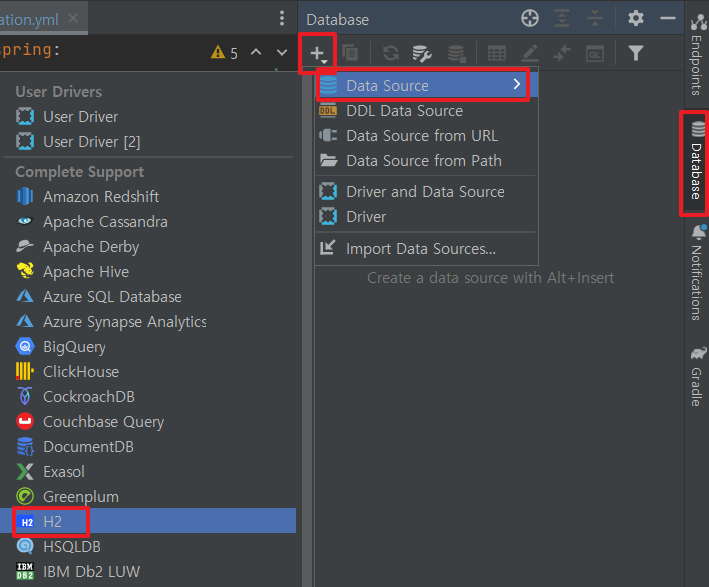Click the Edit Source pencil icon

click(x=529, y=53)
